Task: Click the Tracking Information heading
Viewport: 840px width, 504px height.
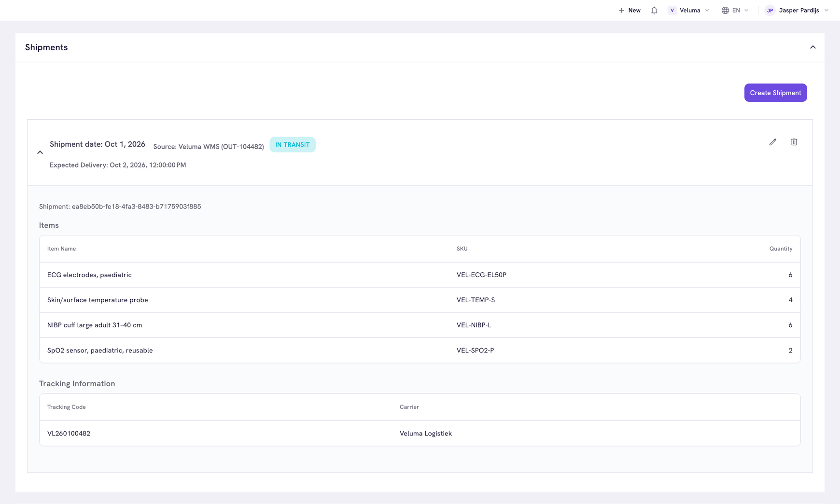Action: point(77,384)
